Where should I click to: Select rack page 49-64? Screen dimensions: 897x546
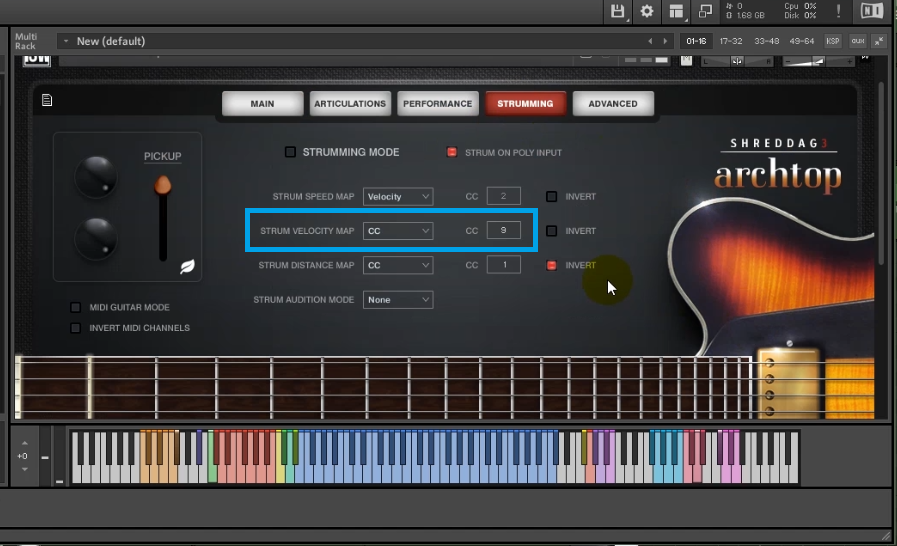pyautogui.click(x=801, y=41)
